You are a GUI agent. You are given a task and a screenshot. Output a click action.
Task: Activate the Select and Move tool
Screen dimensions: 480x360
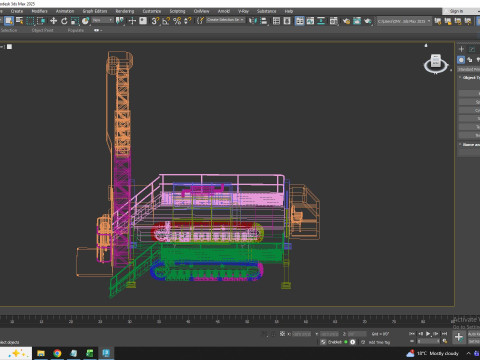click(x=53, y=21)
